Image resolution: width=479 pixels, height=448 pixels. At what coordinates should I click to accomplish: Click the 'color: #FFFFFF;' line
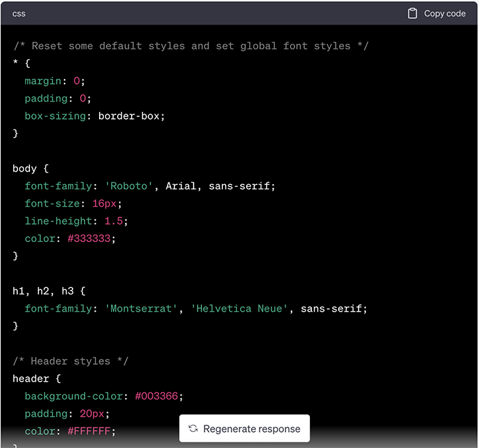coord(71,431)
